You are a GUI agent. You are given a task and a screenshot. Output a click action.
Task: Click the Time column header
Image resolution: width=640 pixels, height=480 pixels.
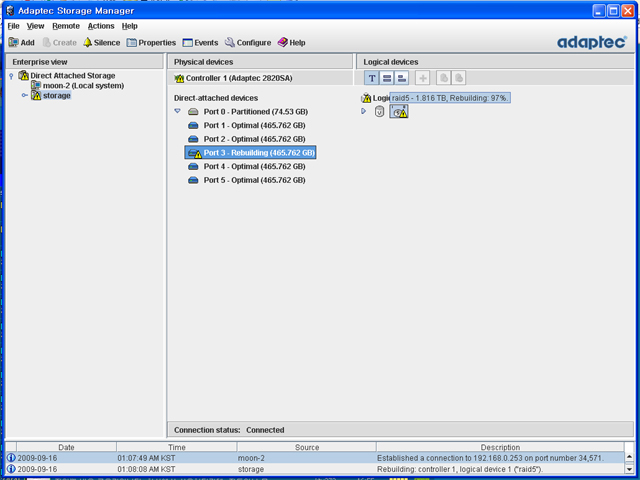coord(177,447)
